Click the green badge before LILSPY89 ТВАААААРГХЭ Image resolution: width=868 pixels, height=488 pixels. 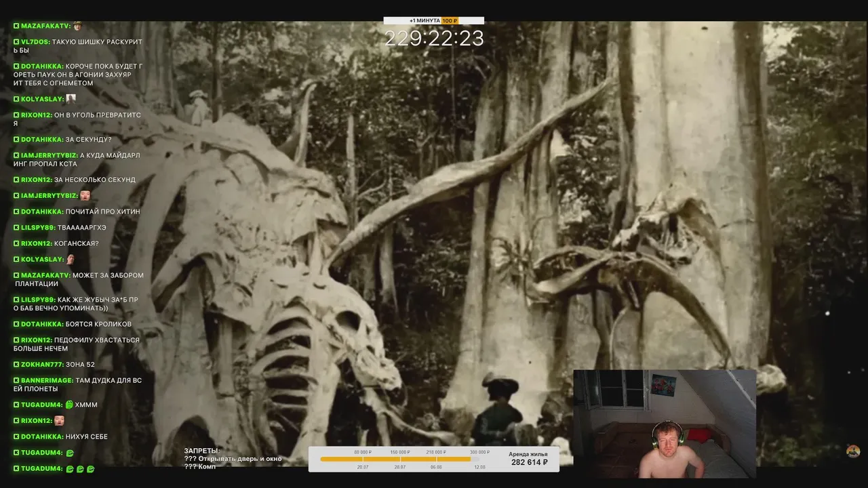tap(16, 228)
